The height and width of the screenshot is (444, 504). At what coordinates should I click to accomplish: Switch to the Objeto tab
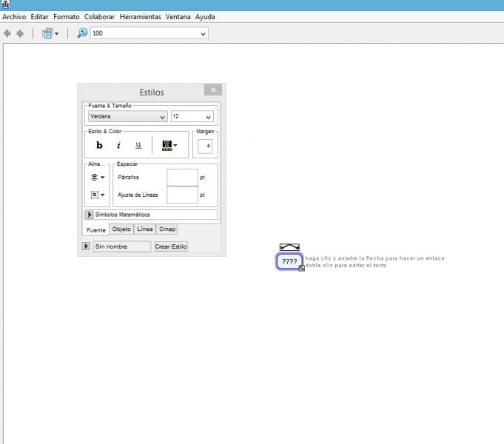pyautogui.click(x=121, y=229)
